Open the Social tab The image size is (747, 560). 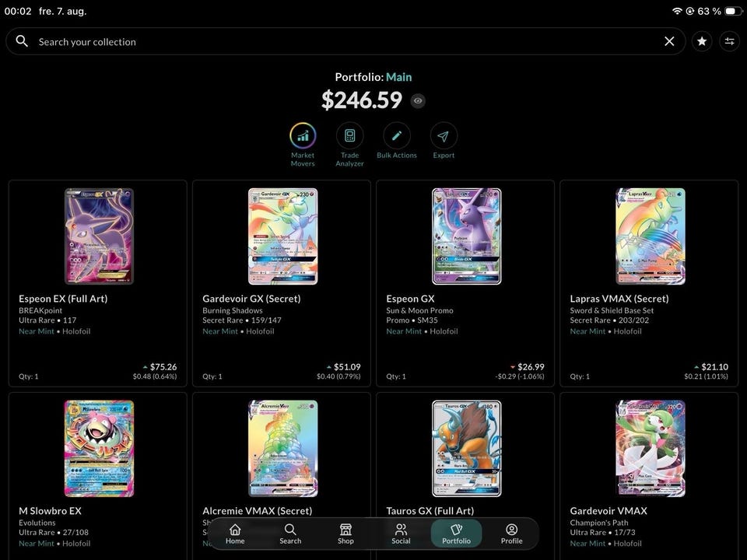(x=401, y=534)
